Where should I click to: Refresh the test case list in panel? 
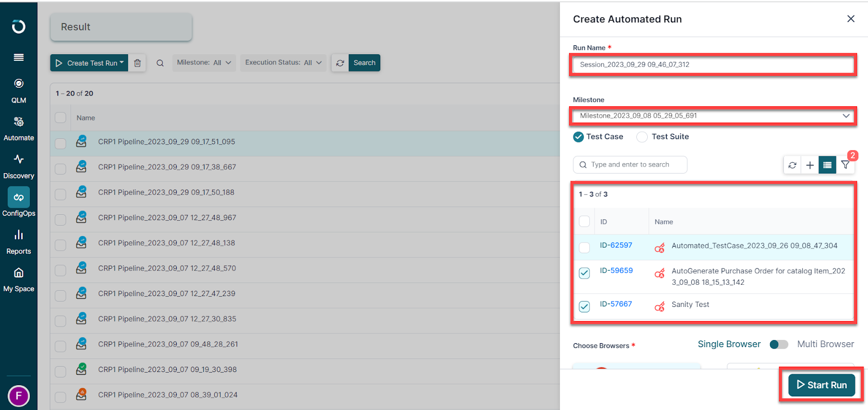coord(793,165)
